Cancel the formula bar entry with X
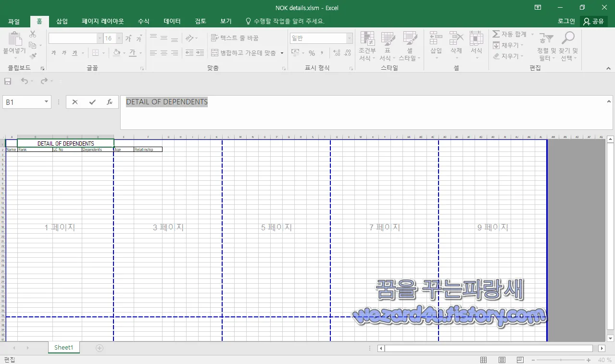 [75, 102]
